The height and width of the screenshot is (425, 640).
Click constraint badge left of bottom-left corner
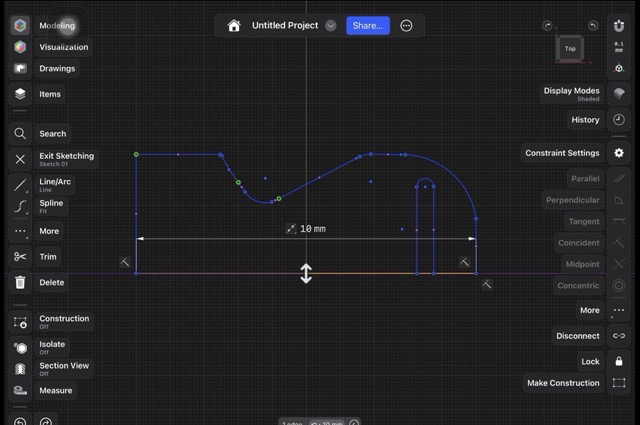tap(124, 262)
